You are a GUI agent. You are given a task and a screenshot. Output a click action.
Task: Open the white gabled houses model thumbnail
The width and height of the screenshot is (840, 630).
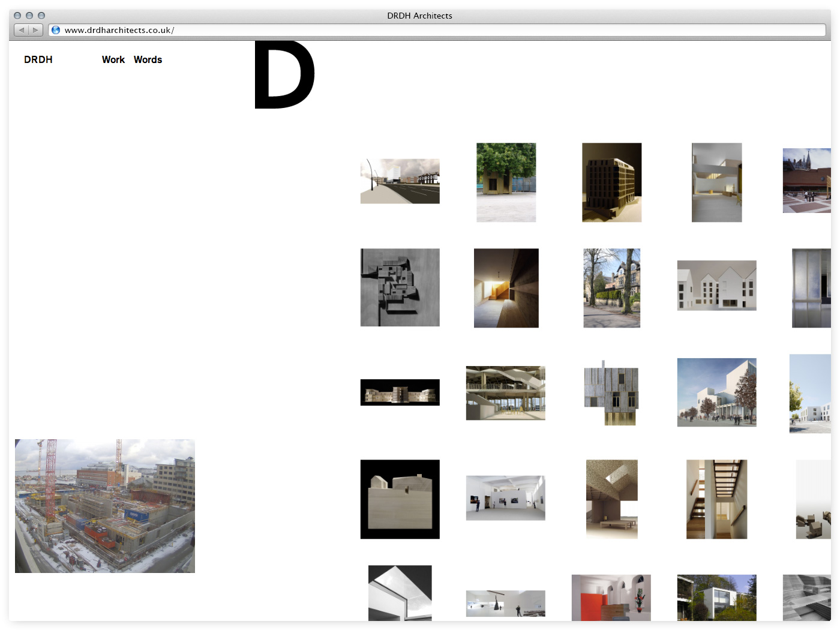pos(716,286)
